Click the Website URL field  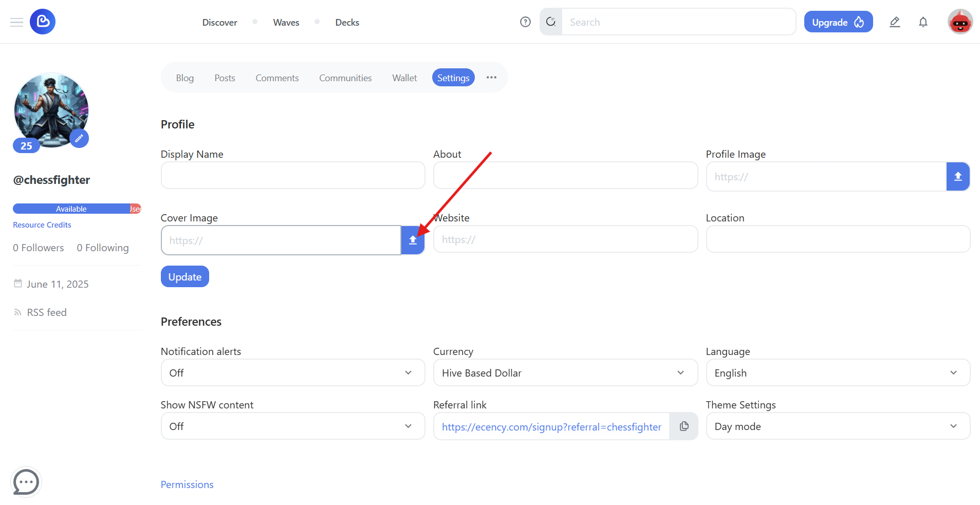pyautogui.click(x=565, y=239)
